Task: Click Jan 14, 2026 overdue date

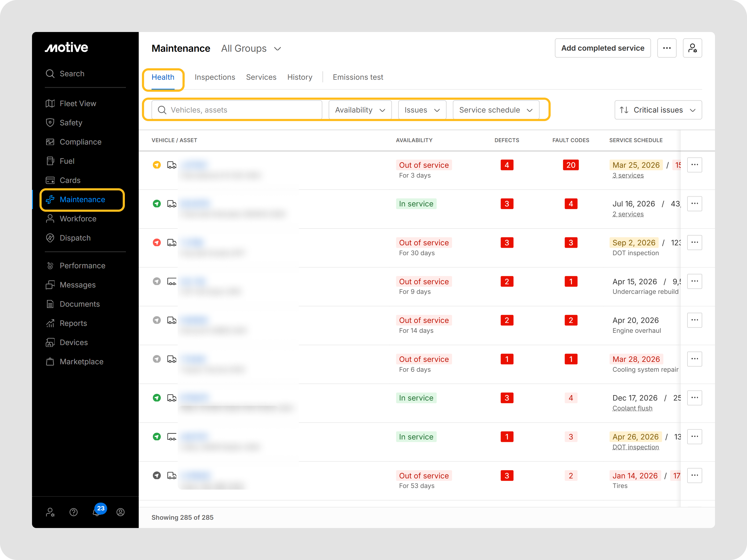Action: tap(635, 476)
